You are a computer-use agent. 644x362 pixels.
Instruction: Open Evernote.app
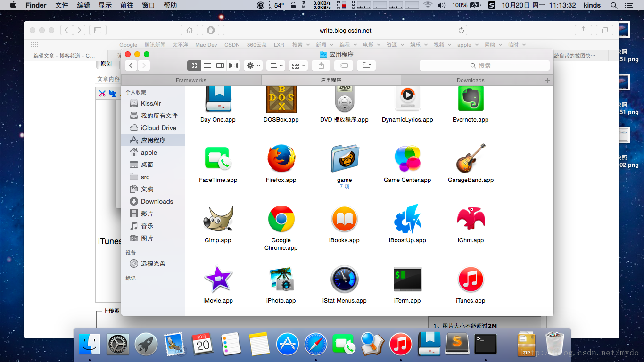(x=471, y=99)
